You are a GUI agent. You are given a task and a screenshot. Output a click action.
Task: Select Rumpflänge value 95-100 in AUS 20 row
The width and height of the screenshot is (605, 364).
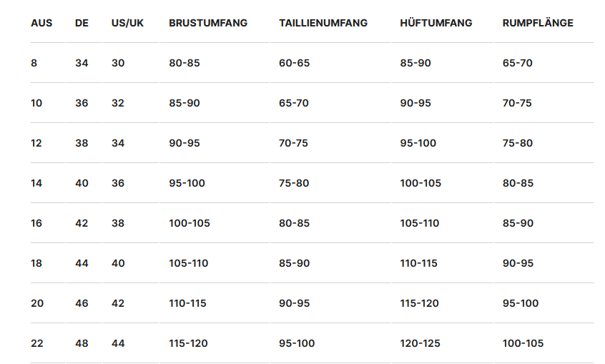521,303
